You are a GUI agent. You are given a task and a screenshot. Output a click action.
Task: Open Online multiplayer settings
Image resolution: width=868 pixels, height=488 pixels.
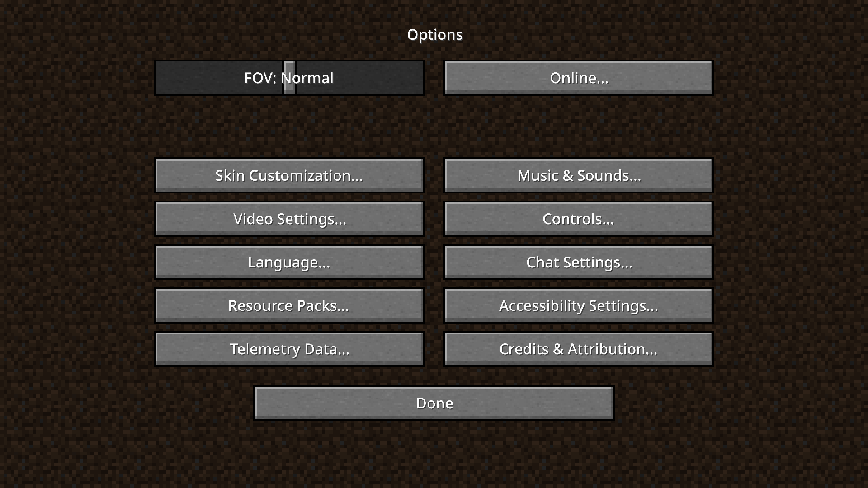coord(578,77)
